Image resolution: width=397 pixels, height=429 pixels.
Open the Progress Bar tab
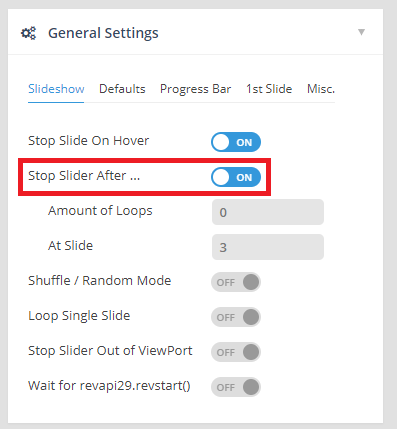(x=196, y=89)
